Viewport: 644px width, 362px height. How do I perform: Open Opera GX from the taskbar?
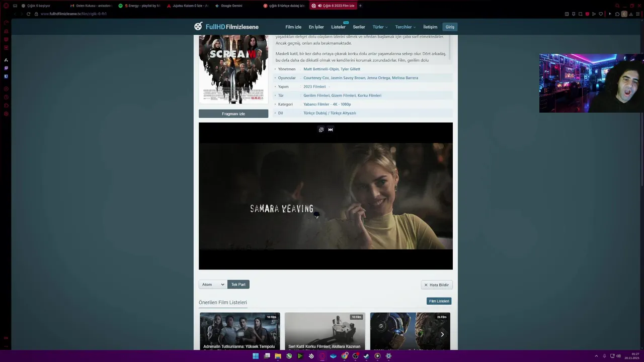(322, 356)
